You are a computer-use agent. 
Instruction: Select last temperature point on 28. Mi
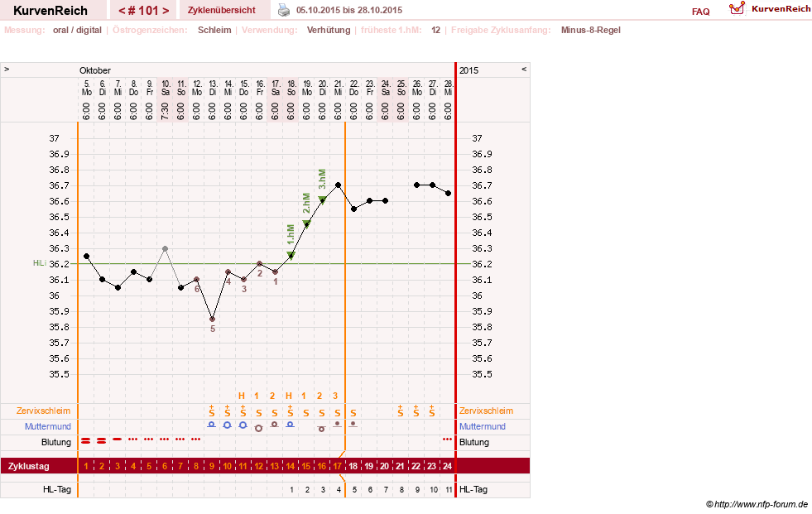[449, 193]
